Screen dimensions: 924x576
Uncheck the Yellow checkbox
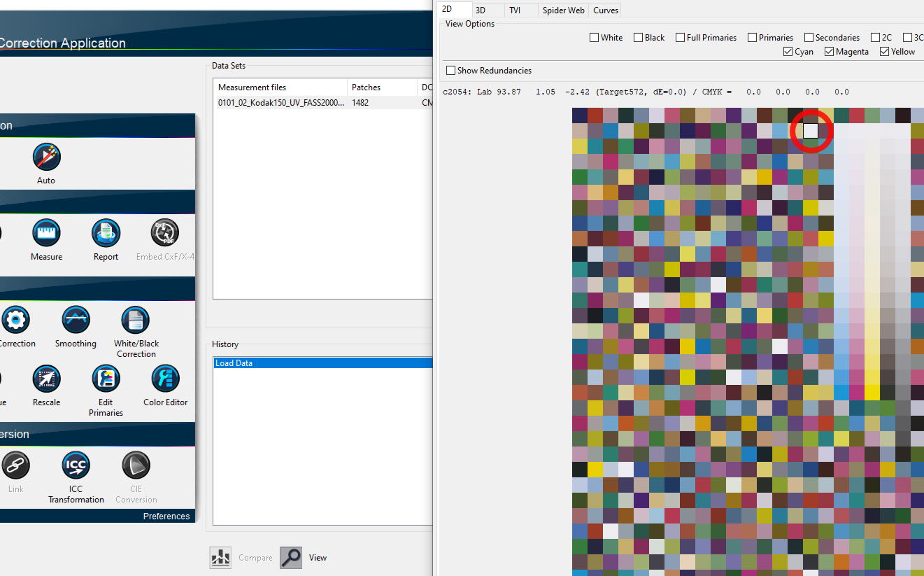coord(885,52)
